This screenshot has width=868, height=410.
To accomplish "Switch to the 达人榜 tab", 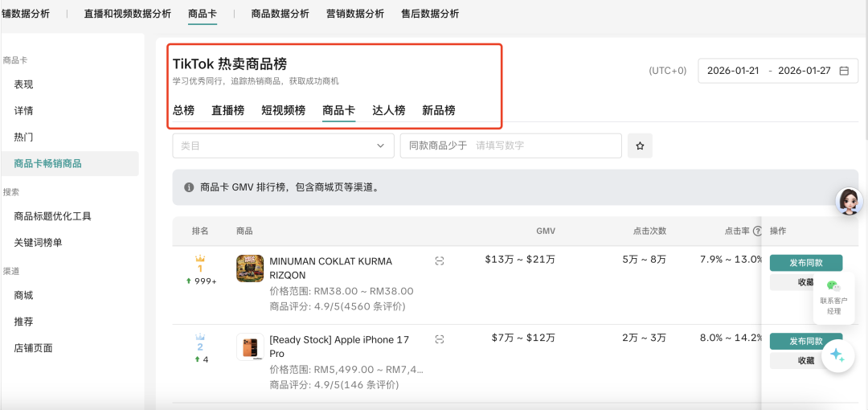I will tap(388, 111).
